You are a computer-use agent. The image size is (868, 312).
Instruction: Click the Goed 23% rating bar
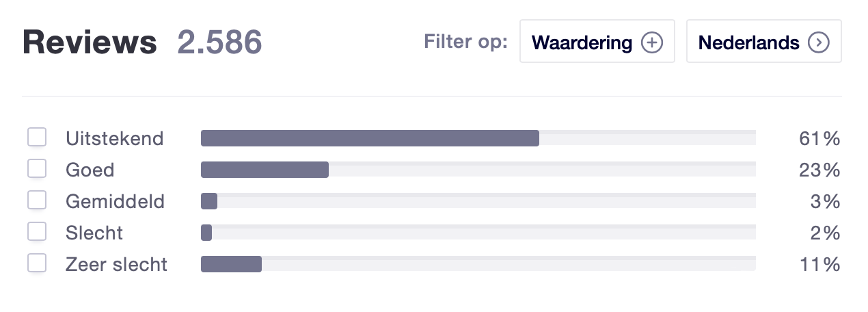(265, 170)
